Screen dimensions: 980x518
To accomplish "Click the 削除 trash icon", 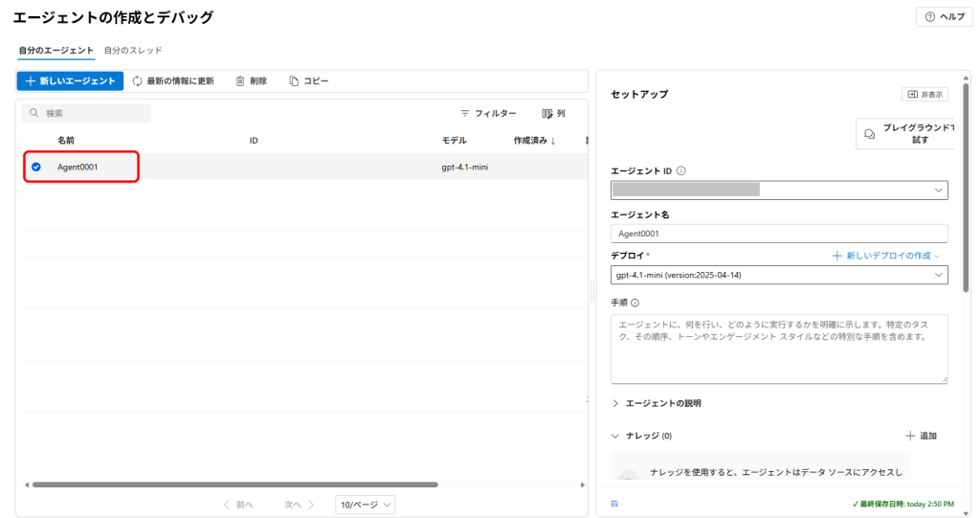I will coord(241,81).
